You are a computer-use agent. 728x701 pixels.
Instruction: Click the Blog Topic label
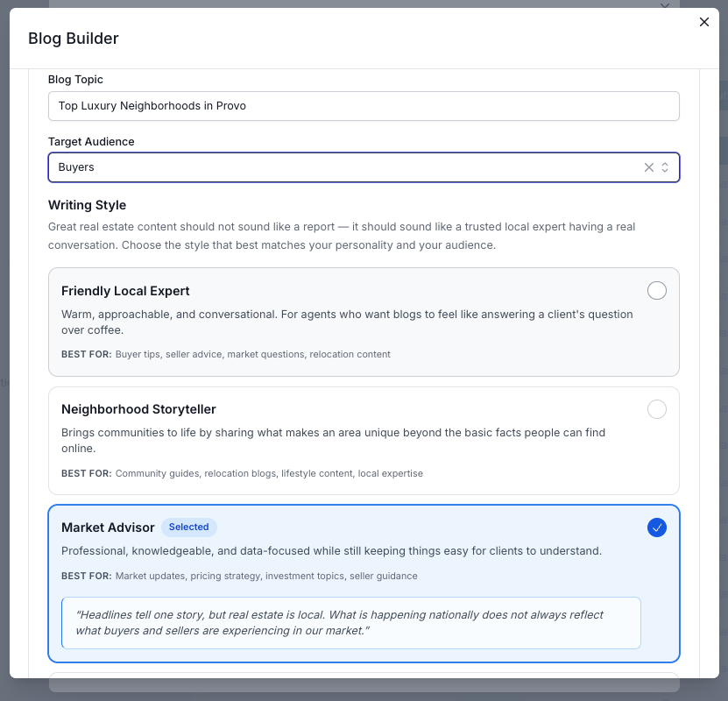75,80
